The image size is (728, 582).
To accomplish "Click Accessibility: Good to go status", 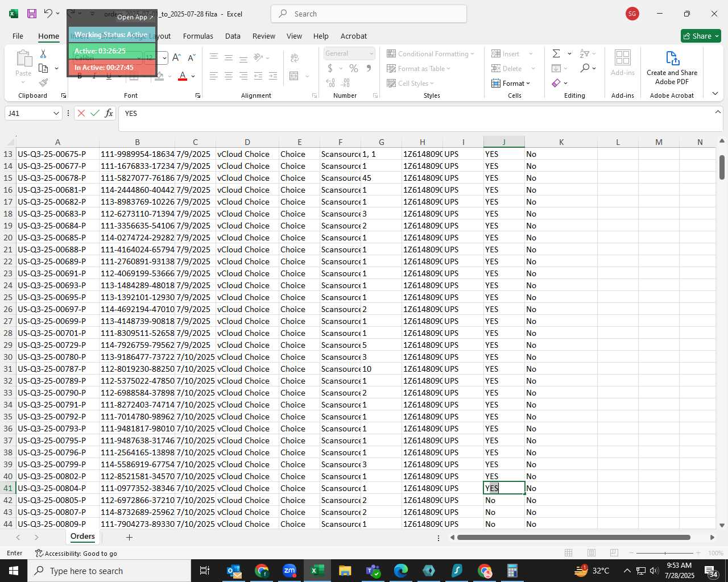I will 76,553.
